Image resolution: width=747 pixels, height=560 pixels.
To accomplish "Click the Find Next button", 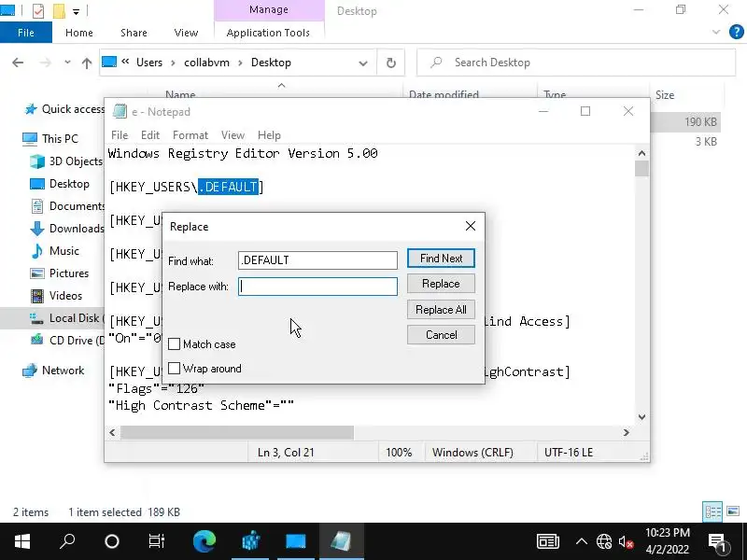I will (441, 259).
